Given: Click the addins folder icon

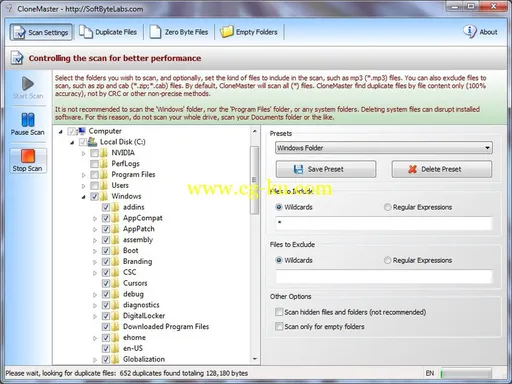Looking at the screenshot, I should [x=115, y=207].
